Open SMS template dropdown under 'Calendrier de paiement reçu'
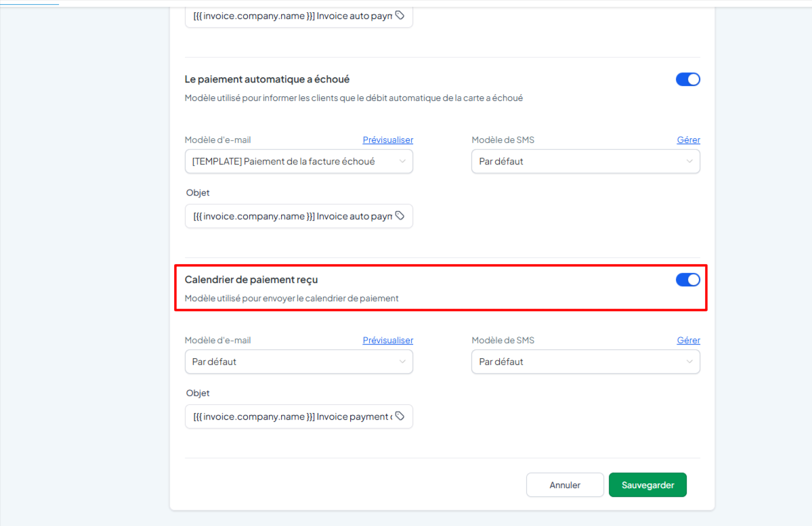The height and width of the screenshot is (526, 812). pos(586,362)
